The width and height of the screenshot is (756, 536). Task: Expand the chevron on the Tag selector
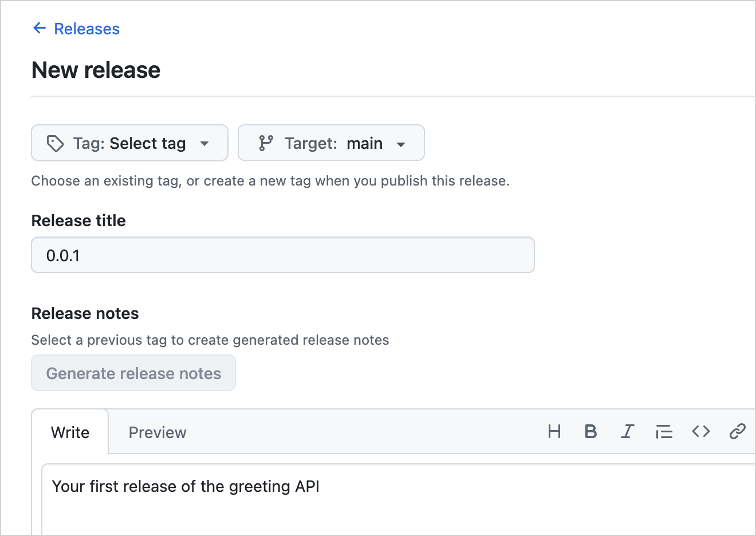(204, 144)
